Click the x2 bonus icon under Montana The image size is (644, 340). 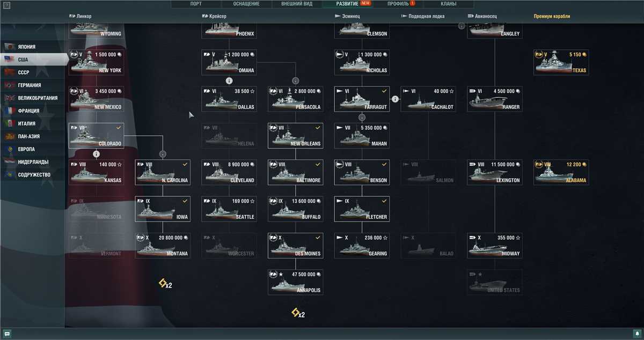point(165,284)
